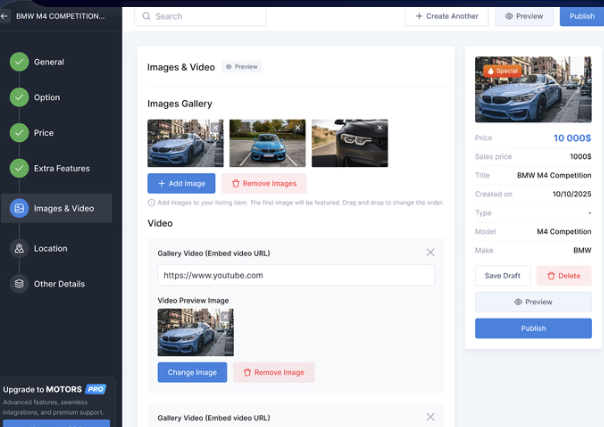
Task: Click the magnifier icon in search bar
Action: (x=146, y=16)
